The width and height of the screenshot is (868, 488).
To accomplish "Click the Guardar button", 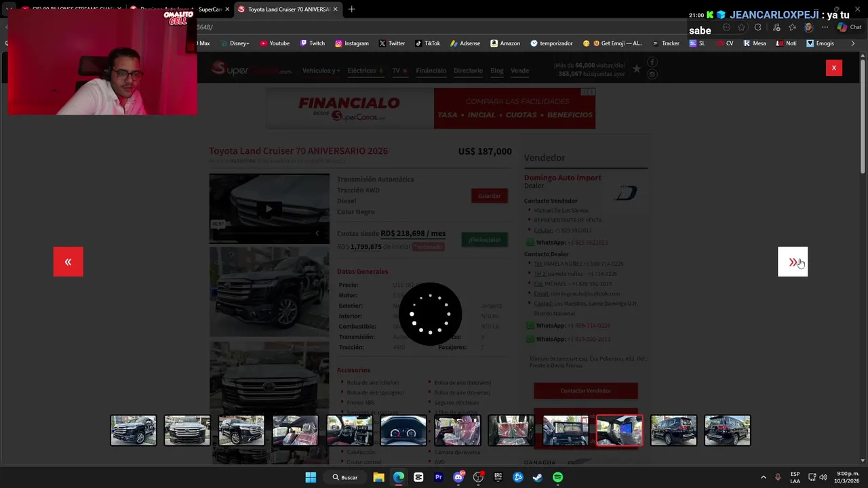I will 489,196.
